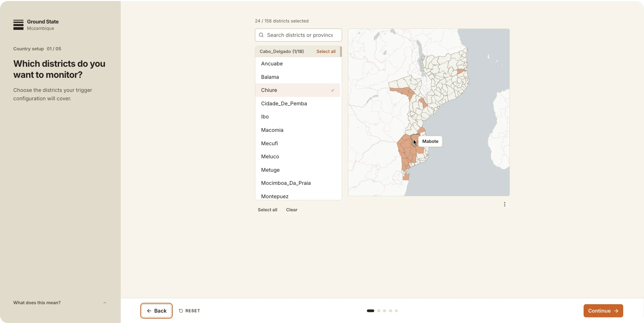Select the Mecufi district
Screen dimensions: 644x323
click(x=298, y=143)
